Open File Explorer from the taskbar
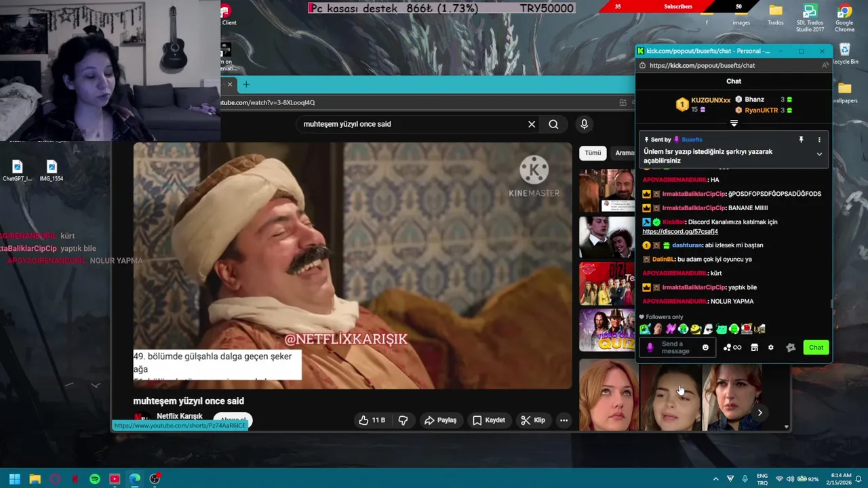 point(35,479)
